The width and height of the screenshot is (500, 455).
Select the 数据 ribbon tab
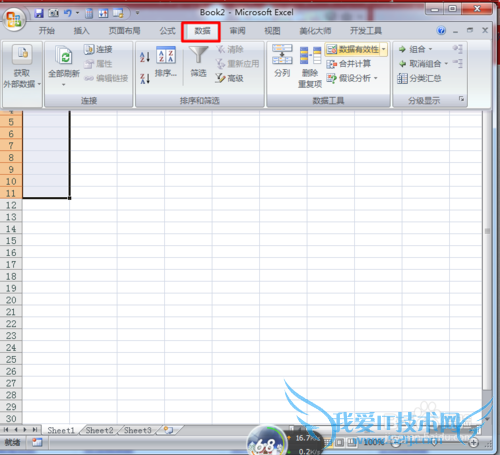click(202, 31)
